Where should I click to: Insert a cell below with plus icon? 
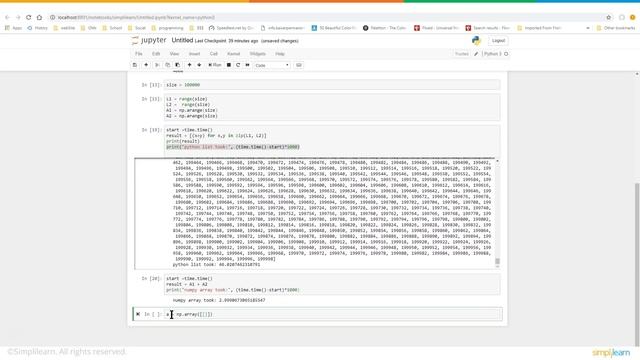(146, 65)
